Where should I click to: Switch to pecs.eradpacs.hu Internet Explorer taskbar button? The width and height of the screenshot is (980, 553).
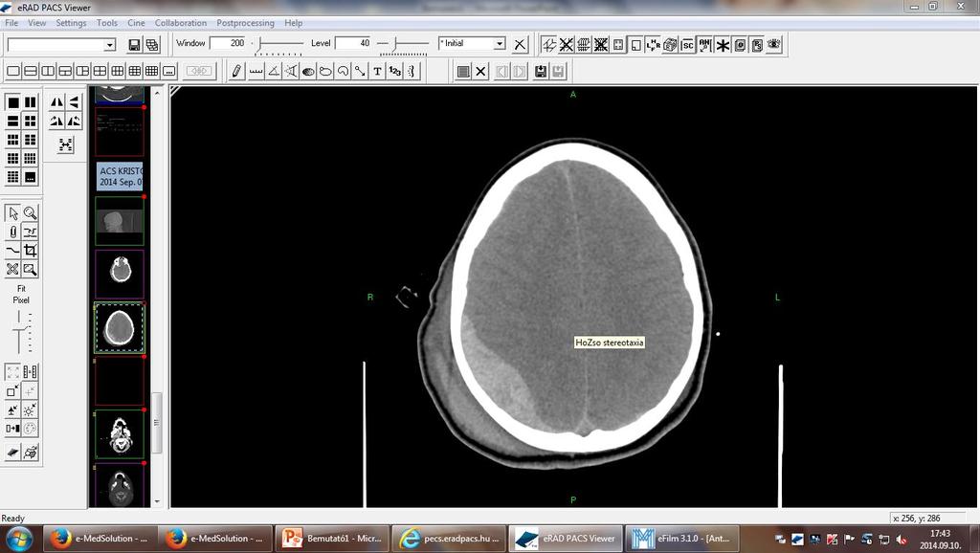click(450, 538)
